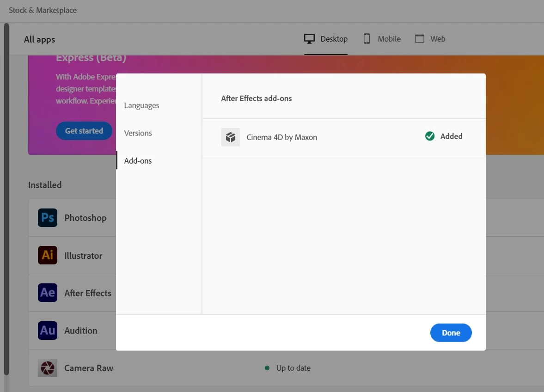Image resolution: width=544 pixels, height=392 pixels.
Task: Click the After Effects app icon
Action: point(48,293)
